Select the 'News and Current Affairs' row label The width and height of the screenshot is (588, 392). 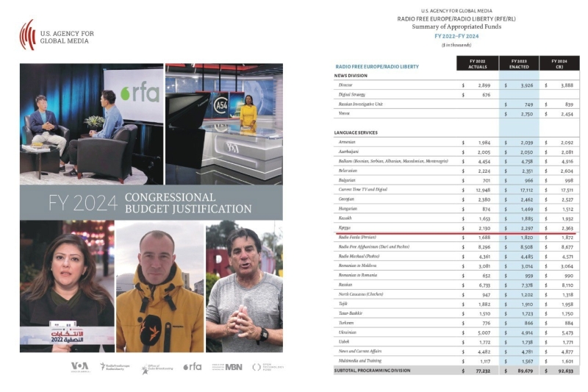[x=359, y=351]
